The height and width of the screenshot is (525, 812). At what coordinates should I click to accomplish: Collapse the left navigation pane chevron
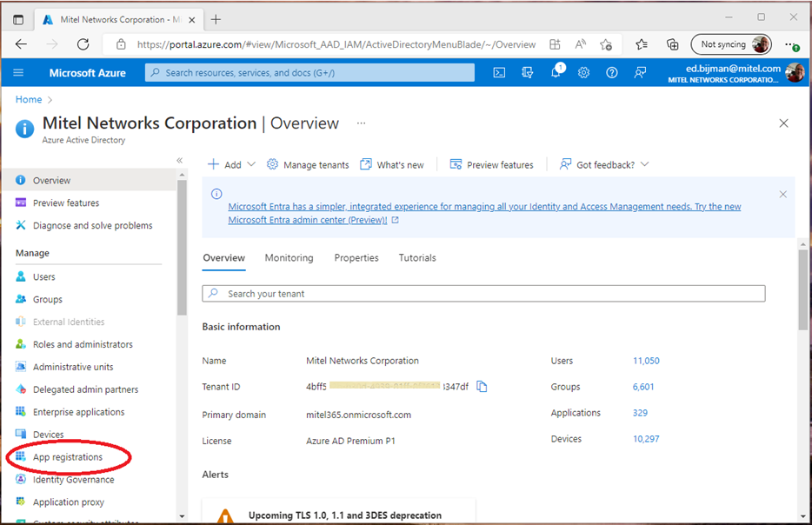[x=180, y=160]
